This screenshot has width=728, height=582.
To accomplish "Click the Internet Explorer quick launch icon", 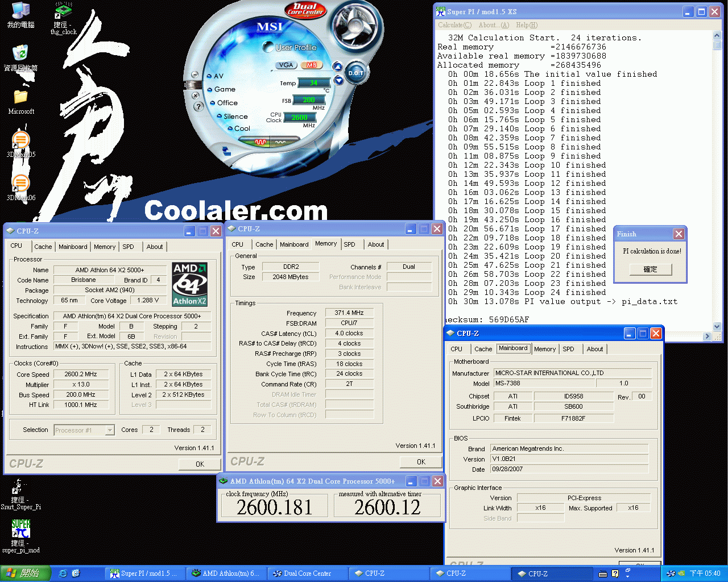I will pos(63,573).
